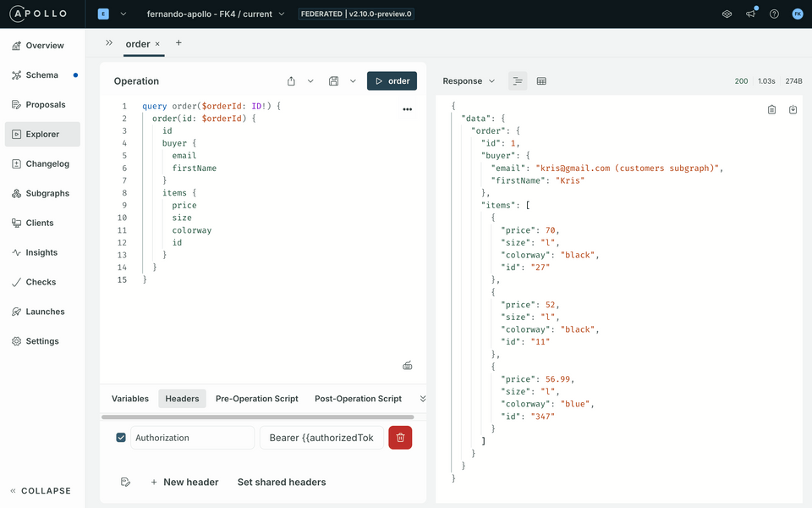812x508 pixels.
Task: Switch to the Headers tab
Action: pyautogui.click(x=183, y=399)
